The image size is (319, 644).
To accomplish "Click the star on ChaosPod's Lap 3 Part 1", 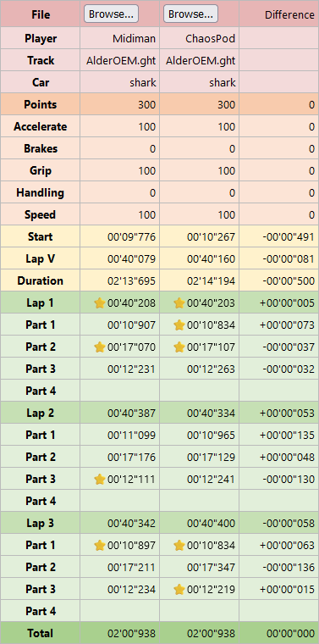I will [179, 546].
